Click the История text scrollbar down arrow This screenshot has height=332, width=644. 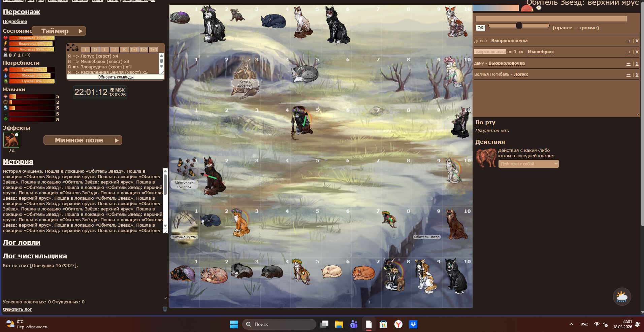165,226
